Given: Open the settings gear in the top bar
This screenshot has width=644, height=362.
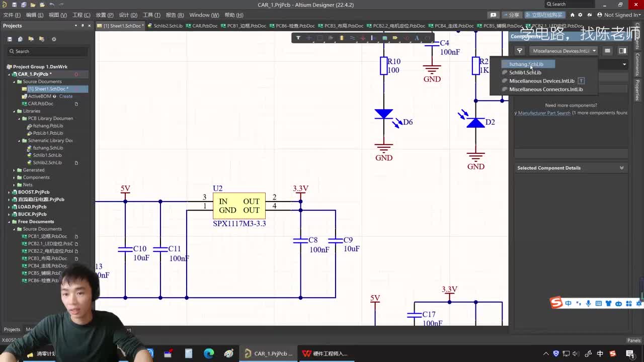Looking at the screenshot, I should (x=580, y=15).
